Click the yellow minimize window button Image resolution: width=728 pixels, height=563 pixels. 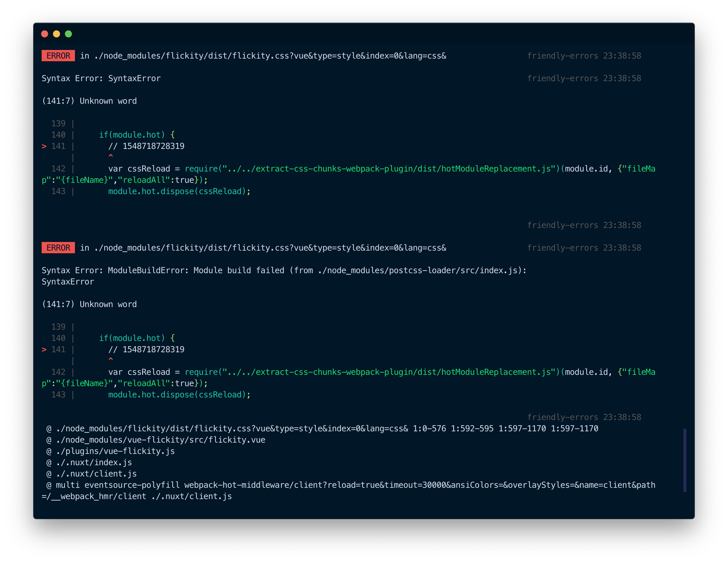coord(57,34)
